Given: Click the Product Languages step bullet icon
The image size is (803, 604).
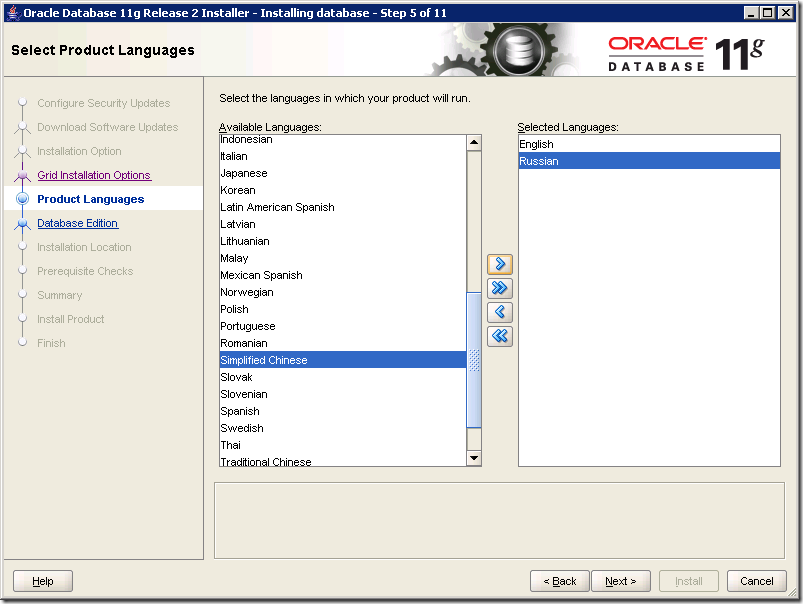Looking at the screenshot, I should click(x=23, y=199).
